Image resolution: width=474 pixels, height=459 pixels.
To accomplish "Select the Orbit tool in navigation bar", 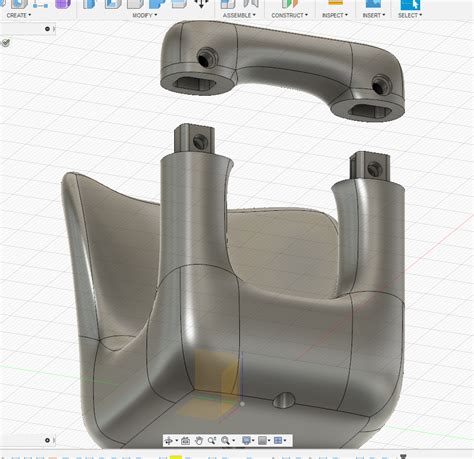I will [x=169, y=441].
